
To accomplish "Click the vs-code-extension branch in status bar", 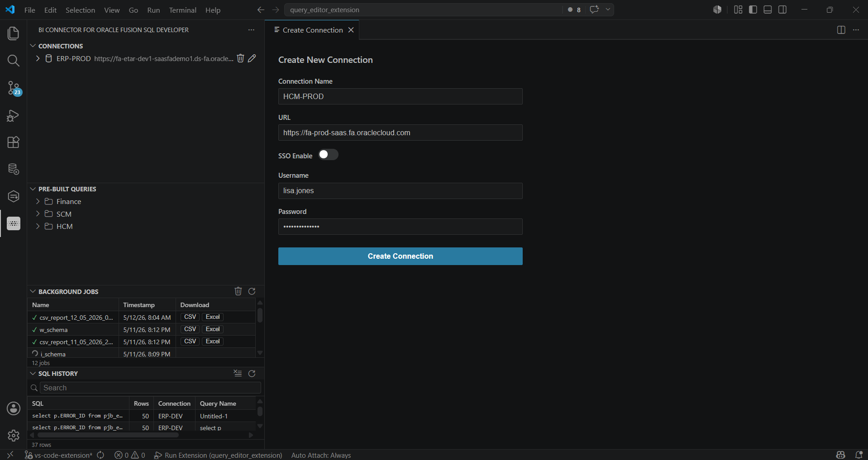I will point(59,455).
